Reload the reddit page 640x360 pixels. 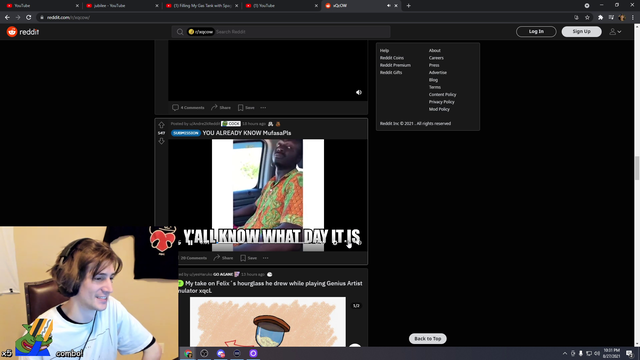coord(29,17)
